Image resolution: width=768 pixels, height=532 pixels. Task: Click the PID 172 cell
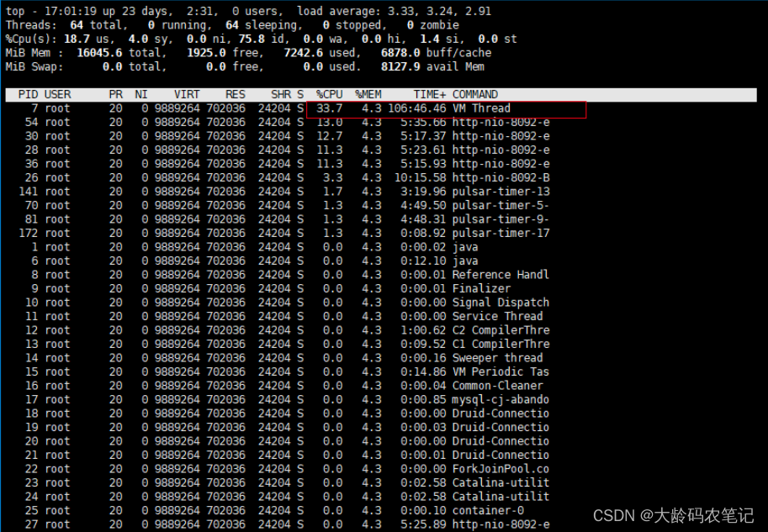point(28,234)
